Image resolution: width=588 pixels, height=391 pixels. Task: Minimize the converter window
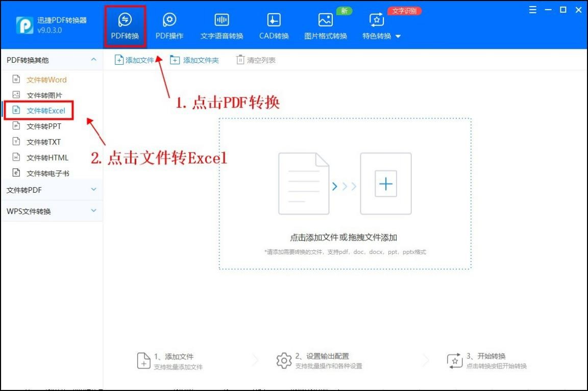[x=548, y=10]
